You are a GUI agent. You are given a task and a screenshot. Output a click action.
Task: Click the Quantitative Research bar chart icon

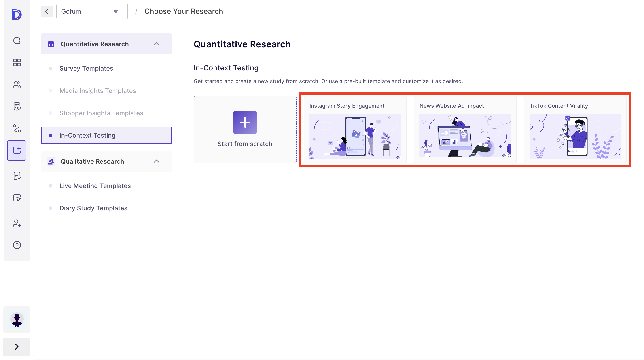pos(51,44)
